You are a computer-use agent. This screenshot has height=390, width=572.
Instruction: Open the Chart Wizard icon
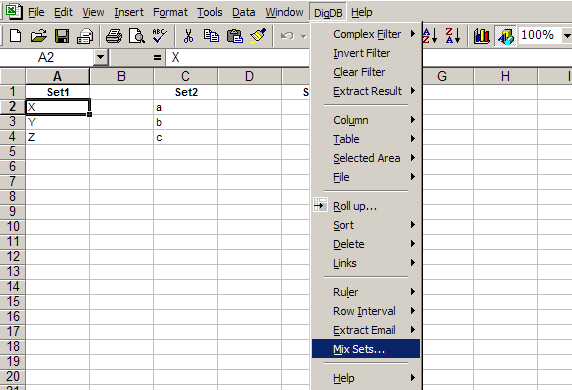coord(482,36)
